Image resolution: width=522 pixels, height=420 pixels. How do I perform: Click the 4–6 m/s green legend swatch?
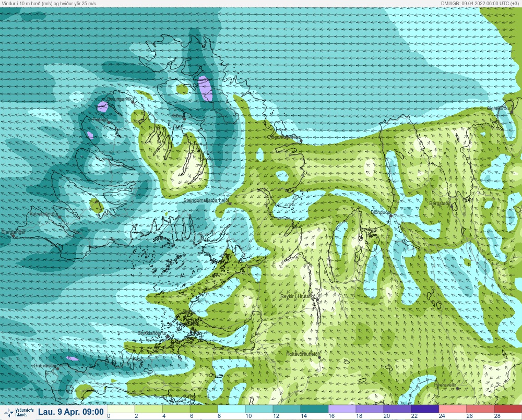pos(176,409)
